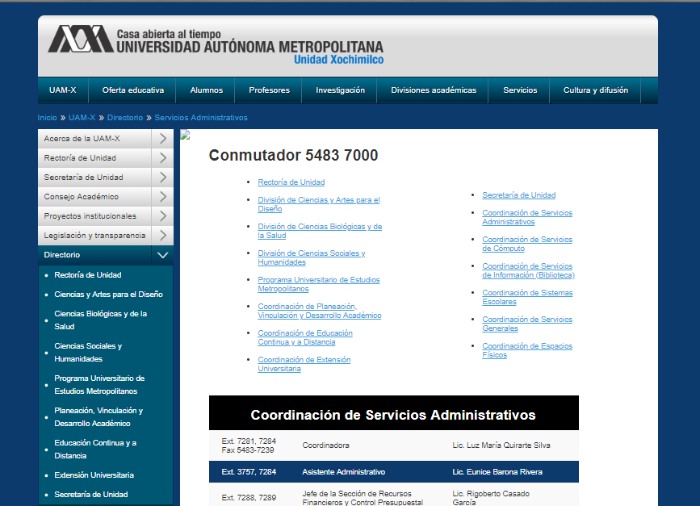Click Coordinación de Planeación, Vinculación link

coord(319,311)
